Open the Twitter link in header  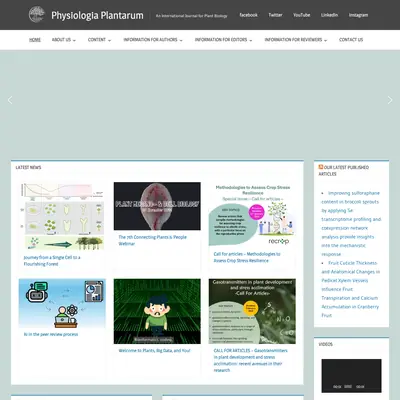pos(275,15)
